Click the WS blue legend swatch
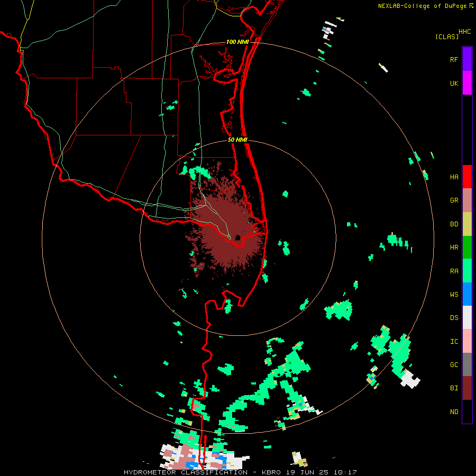The image size is (476, 476). [x=467, y=294]
